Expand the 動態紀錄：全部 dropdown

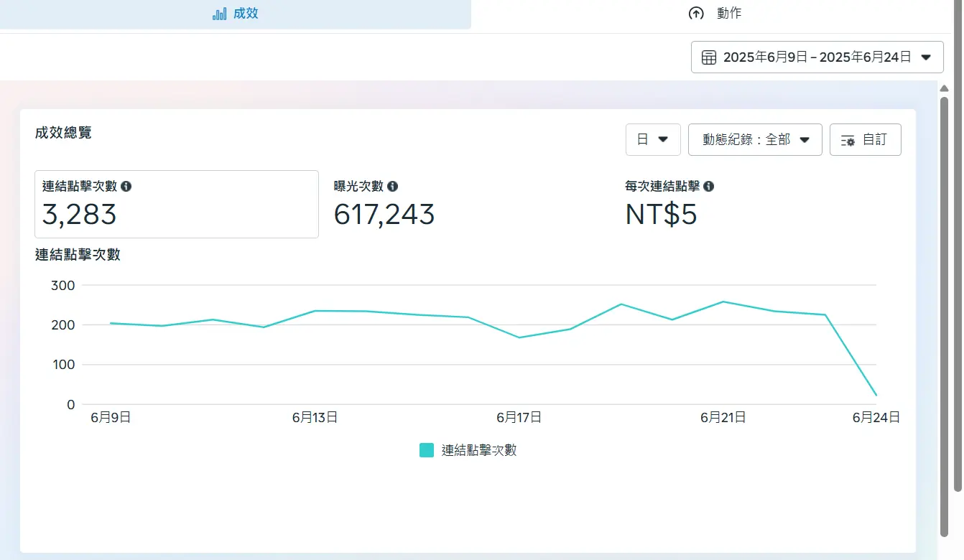point(755,139)
